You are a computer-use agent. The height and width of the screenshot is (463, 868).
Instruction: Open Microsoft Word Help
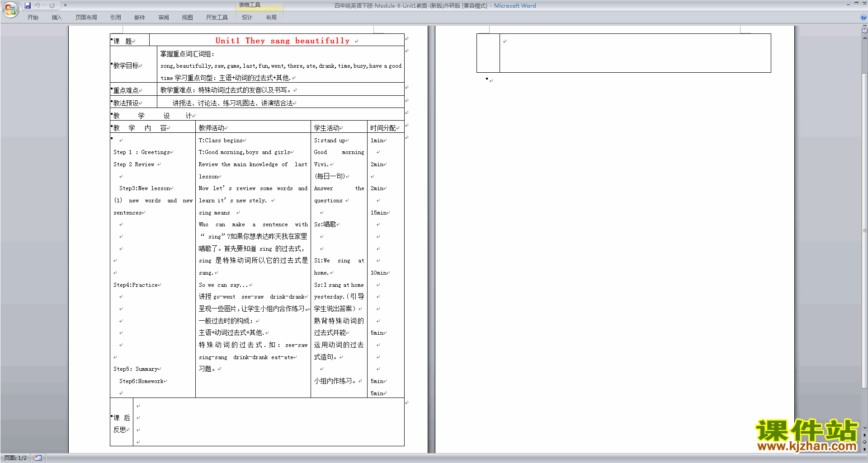click(863, 17)
